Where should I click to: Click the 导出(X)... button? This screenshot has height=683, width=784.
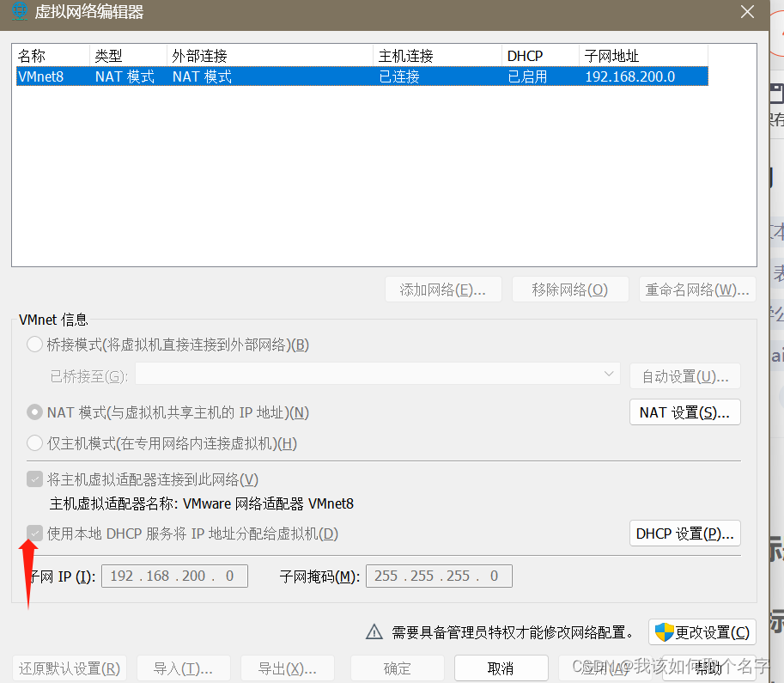click(x=288, y=668)
